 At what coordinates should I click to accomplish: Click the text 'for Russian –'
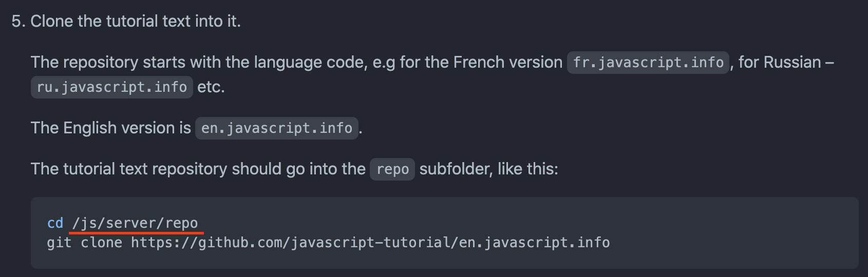tap(786, 63)
